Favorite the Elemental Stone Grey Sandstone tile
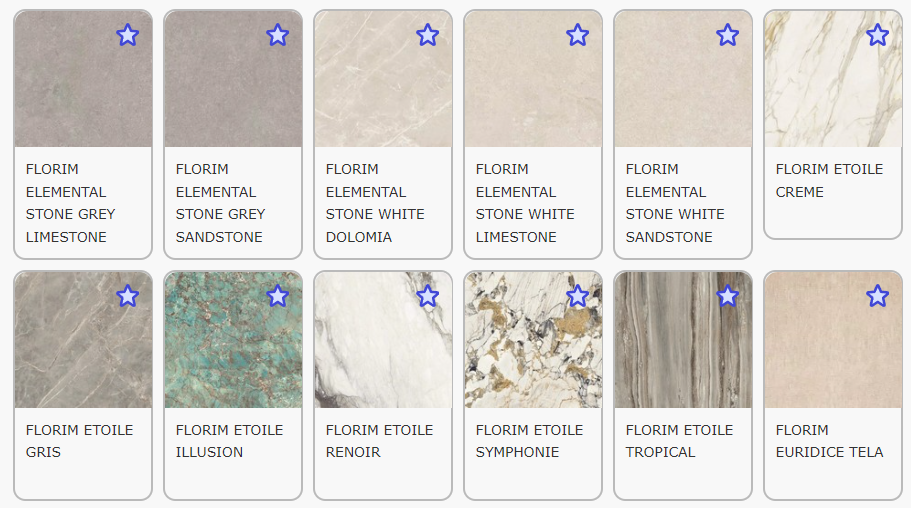Viewport: 911px width, 508px height. click(x=277, y=35)
